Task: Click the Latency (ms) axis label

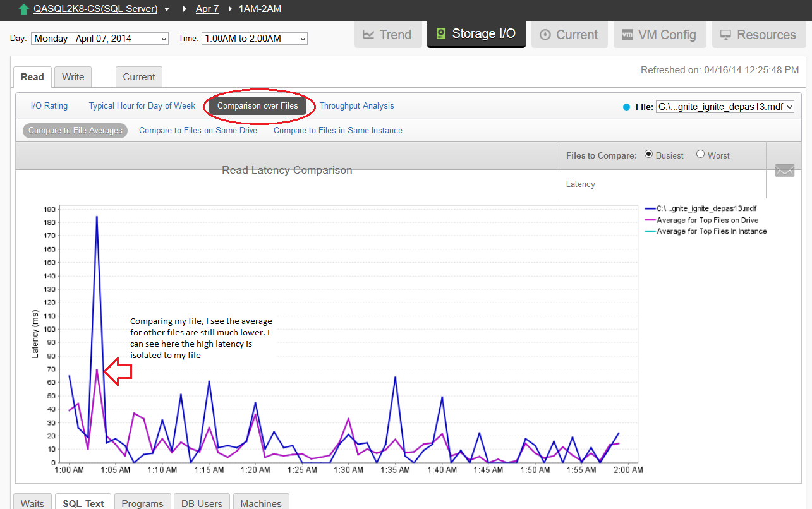Action: click(35, 333)
